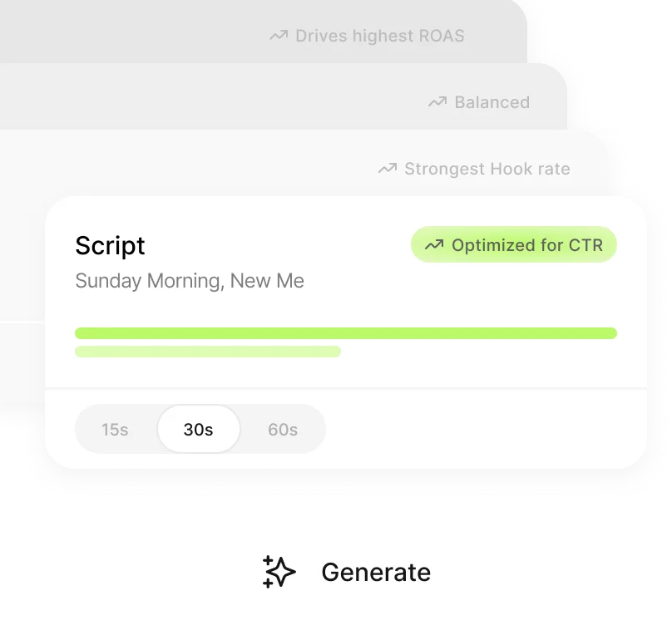The image size is (672, 625).
Task: Click the sparkle icon in the Generate button
Action: pyautogui.click(x=278, y=572)
